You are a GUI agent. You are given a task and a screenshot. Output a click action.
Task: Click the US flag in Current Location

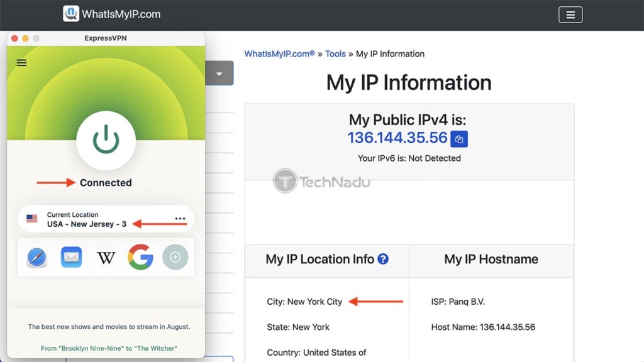[x=31, y=219]
